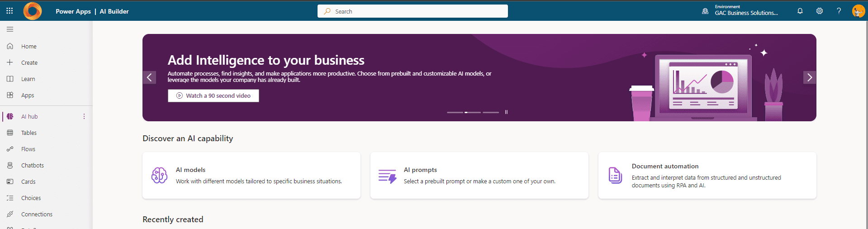Go to third carousel slide indicator

(491, 112)
